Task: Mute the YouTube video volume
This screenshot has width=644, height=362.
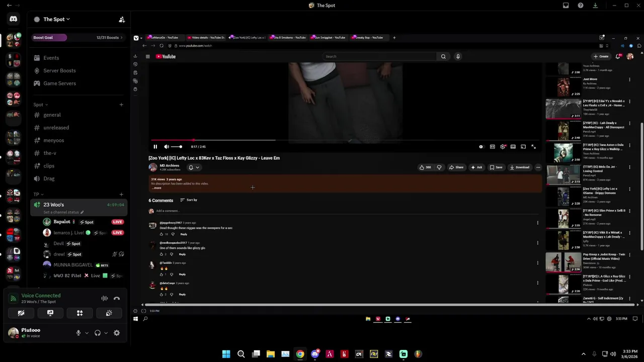Action: (x=167, y=147)
